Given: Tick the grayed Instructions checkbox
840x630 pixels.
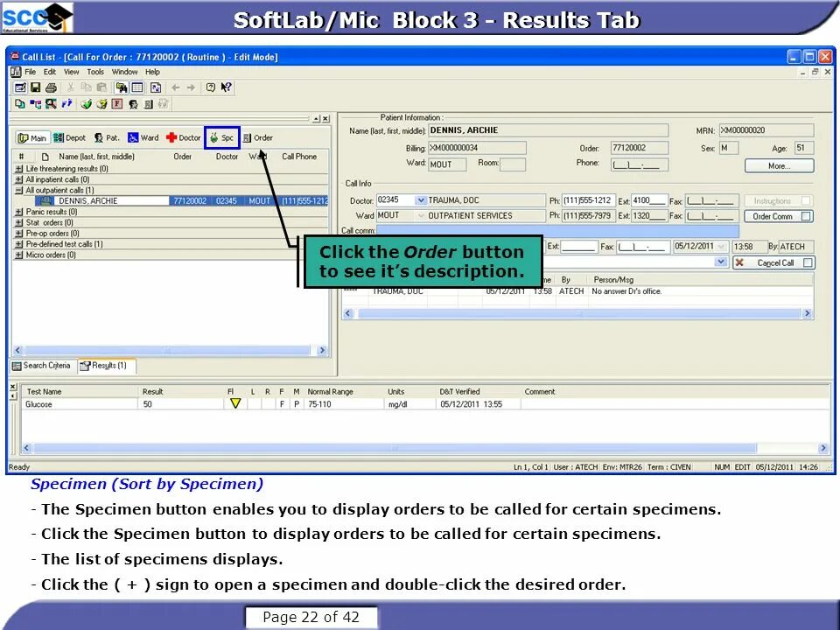Looking at the screenshot, I should [x=806, y=201].
